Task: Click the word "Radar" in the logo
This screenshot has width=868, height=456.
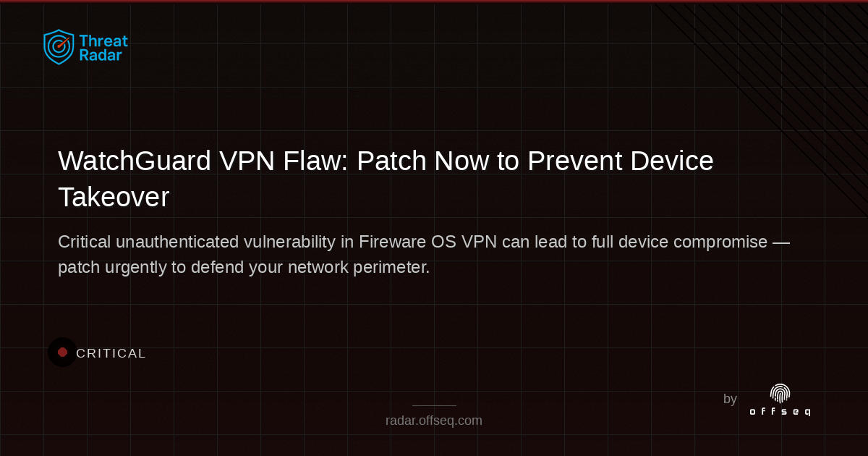Action: (101, 56)
